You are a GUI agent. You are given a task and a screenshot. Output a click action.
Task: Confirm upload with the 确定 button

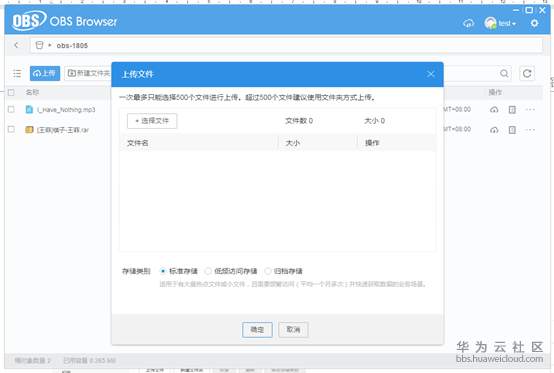pyautogui.click(x=257, y=330)
